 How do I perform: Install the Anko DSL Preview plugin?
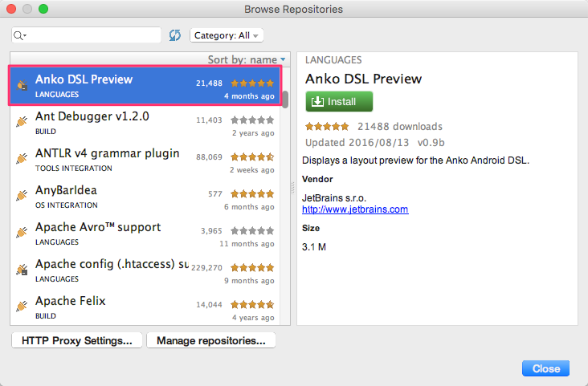click(339, 102)
